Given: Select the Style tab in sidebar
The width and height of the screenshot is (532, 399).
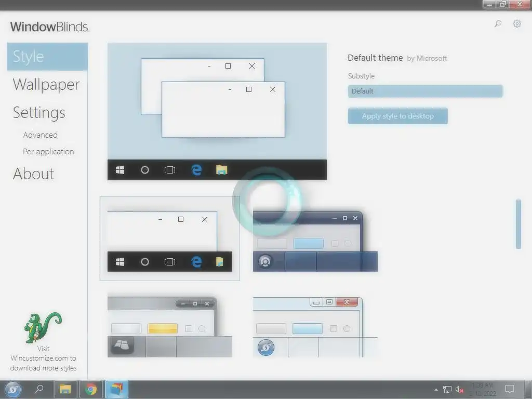Looking at the screenshot, I should click(47, 56).
